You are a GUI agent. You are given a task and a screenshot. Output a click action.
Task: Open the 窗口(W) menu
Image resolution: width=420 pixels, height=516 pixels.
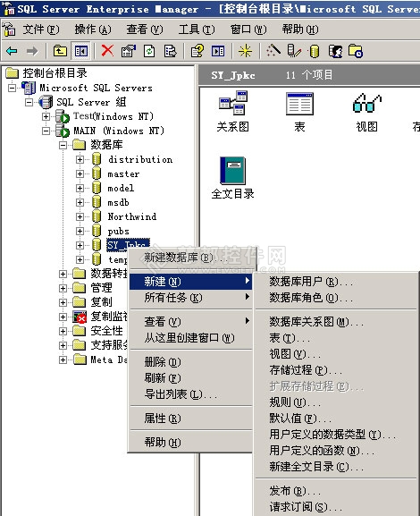click(x=248, y=30)
